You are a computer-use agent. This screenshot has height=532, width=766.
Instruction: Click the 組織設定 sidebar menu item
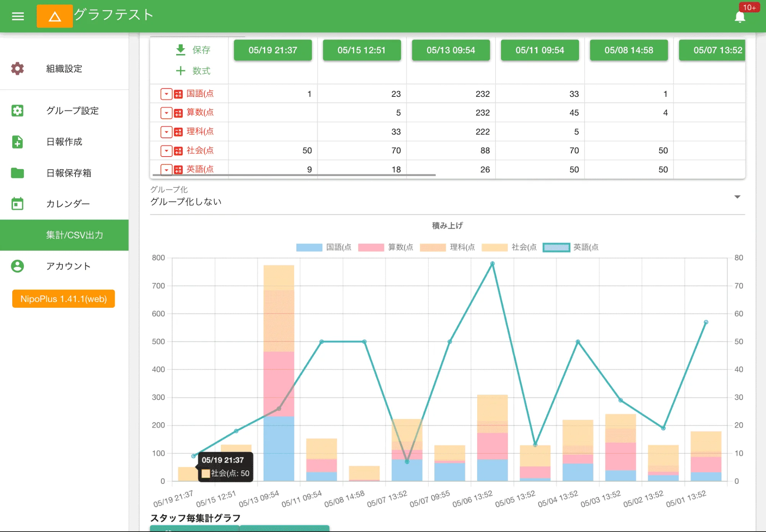tap(64, 69)
